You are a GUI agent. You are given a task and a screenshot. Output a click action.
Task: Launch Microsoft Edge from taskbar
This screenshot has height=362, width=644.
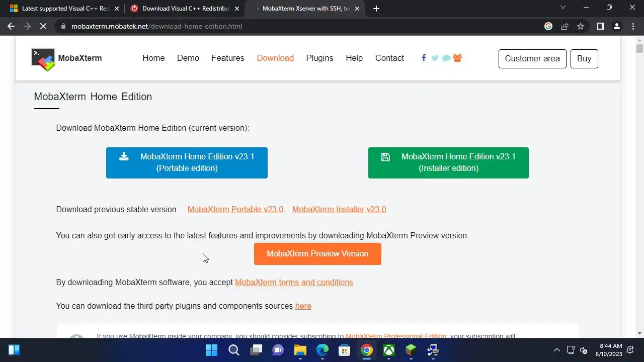tap(323, 350)
